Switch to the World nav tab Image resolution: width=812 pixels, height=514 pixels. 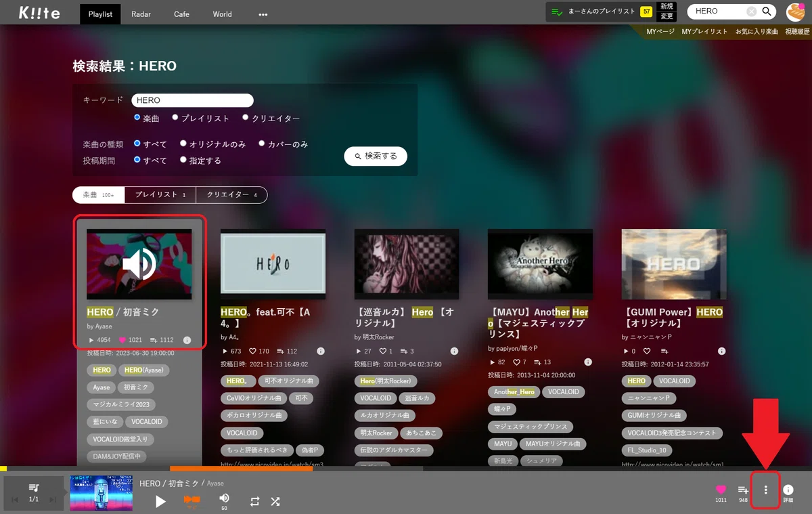click(222, 14)
